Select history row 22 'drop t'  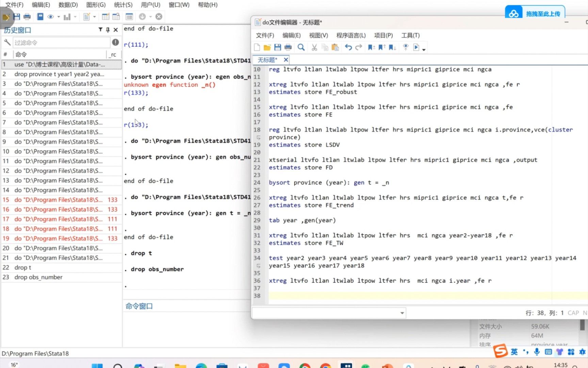[x=61, y=267]
